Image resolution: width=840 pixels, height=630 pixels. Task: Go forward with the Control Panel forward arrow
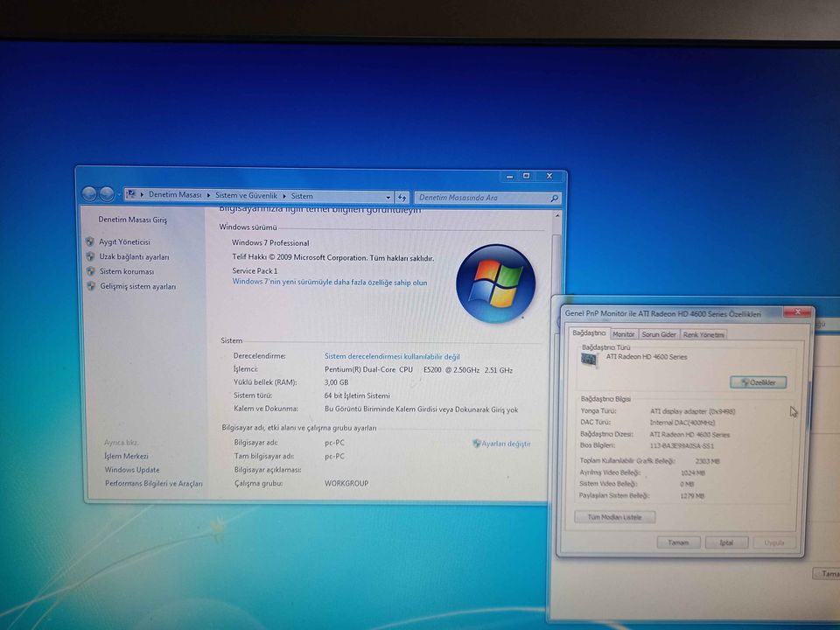pyautogui.click(x=107, y=194)
